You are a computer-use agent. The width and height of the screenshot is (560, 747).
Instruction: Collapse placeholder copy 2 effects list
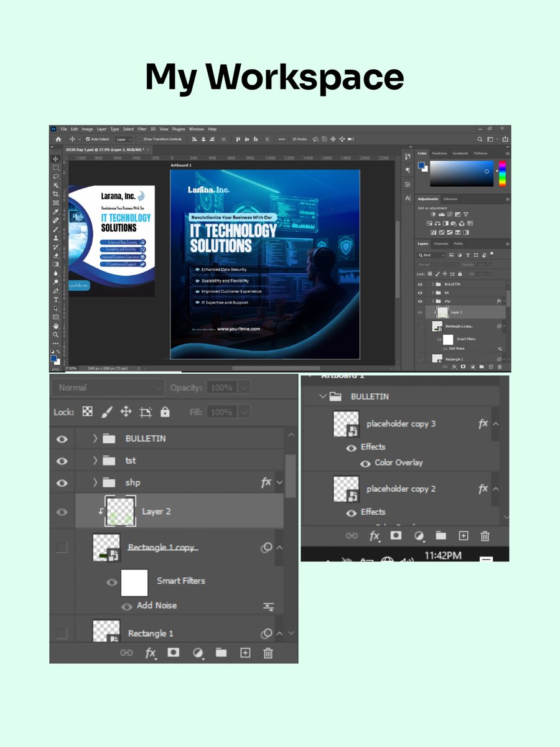click(x=496, y=489)
